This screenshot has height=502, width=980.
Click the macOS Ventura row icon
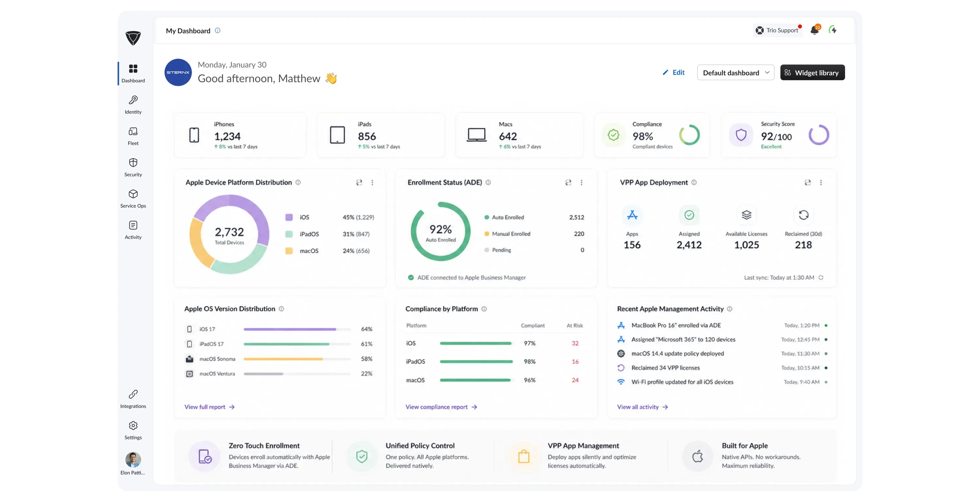[189, 373]
